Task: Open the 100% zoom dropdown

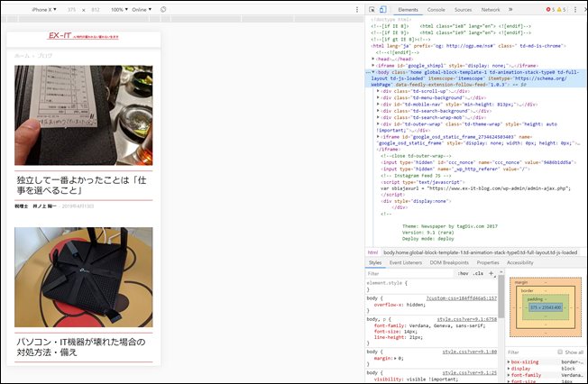Action: 119,9
